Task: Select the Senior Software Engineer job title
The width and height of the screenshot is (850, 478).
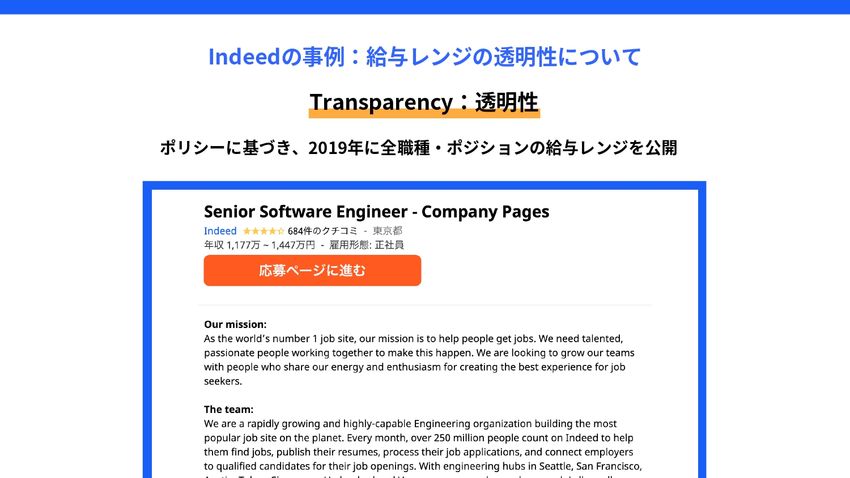Action: [376, 211]
